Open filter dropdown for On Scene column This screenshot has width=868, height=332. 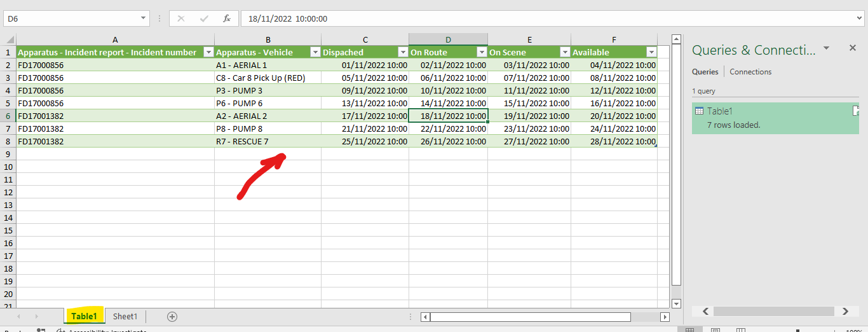point(564,52)
